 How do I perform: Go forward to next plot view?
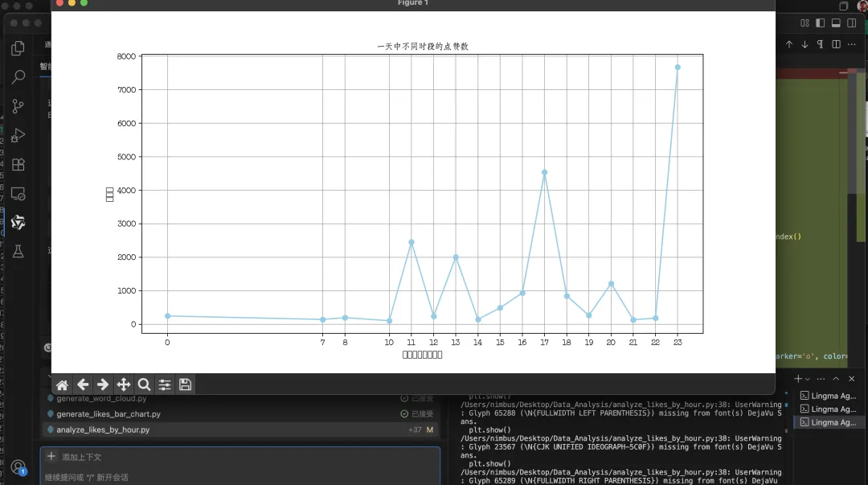(x=103, y=384)
